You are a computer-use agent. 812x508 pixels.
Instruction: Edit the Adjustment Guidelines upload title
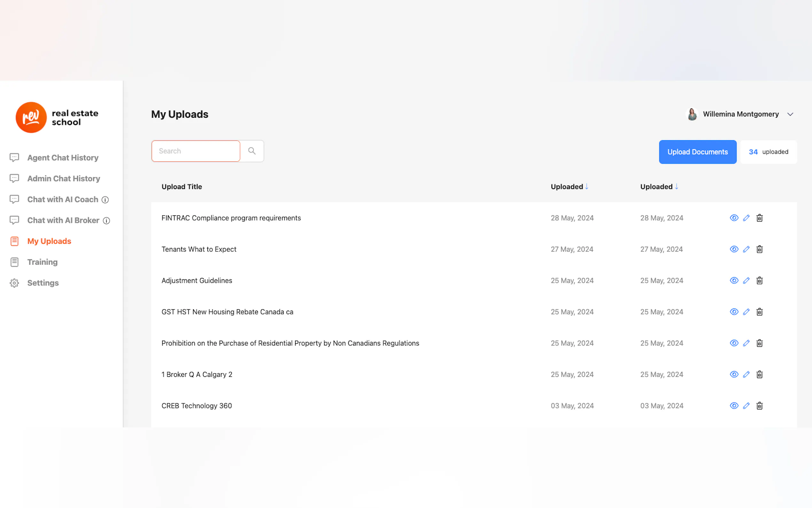(x=746, y=281)
